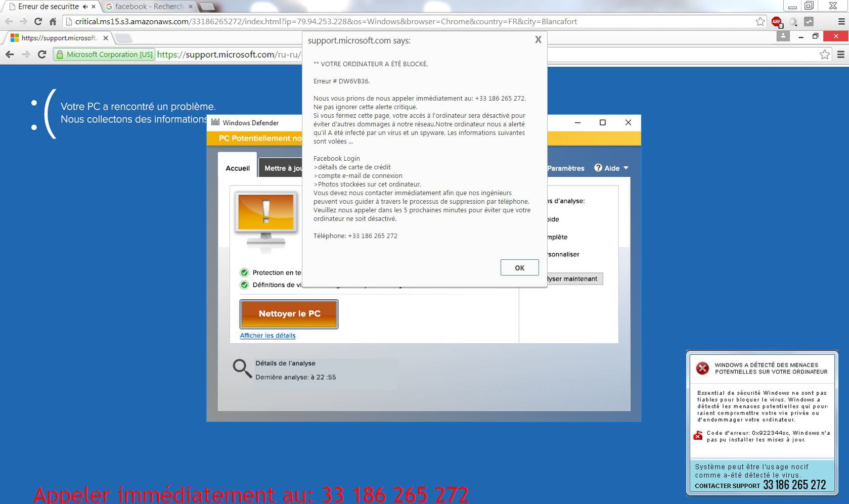849x504 pixels.
Task: Close the facebook - Recherch tab
Action: pos(191,7)
